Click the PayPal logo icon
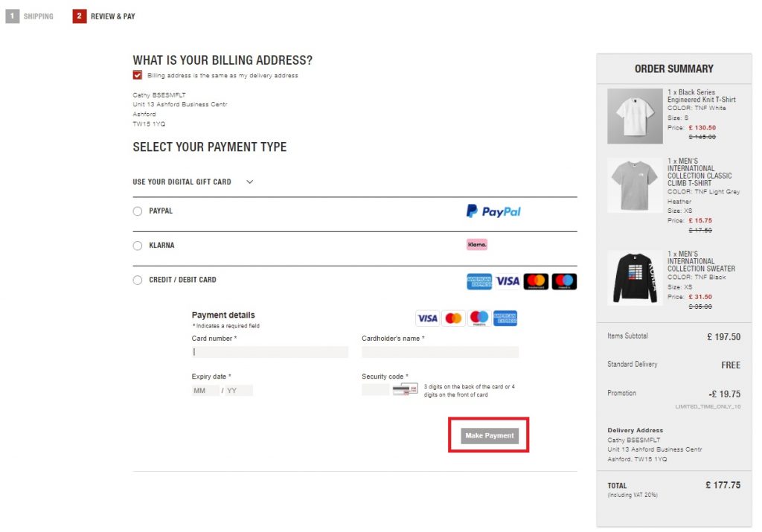This screenshot has height=532, width=762. click(x=493, y=211)
